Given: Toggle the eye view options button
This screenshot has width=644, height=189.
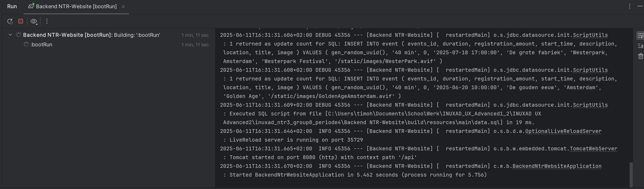Looking at the screenshot, I should 34,21.
